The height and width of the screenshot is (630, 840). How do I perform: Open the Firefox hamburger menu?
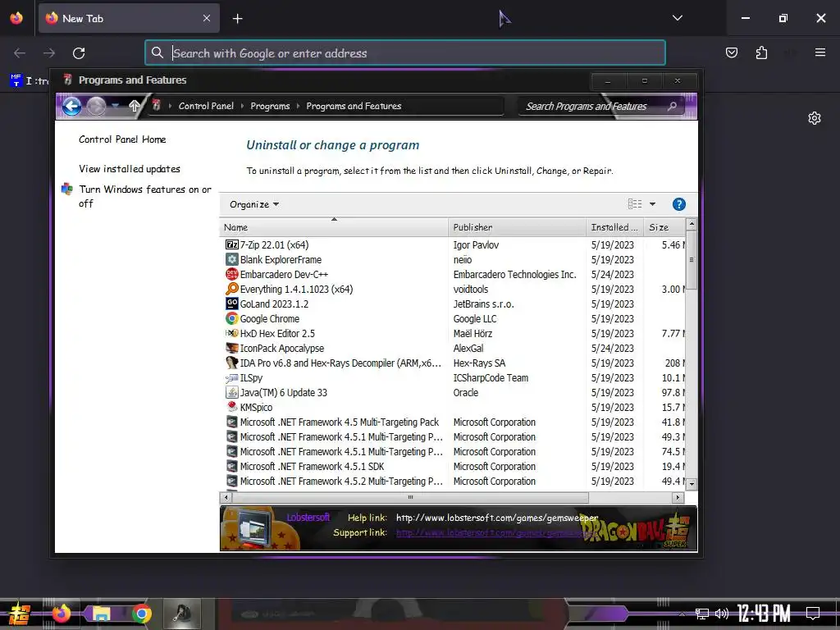(x=820, y=52)
